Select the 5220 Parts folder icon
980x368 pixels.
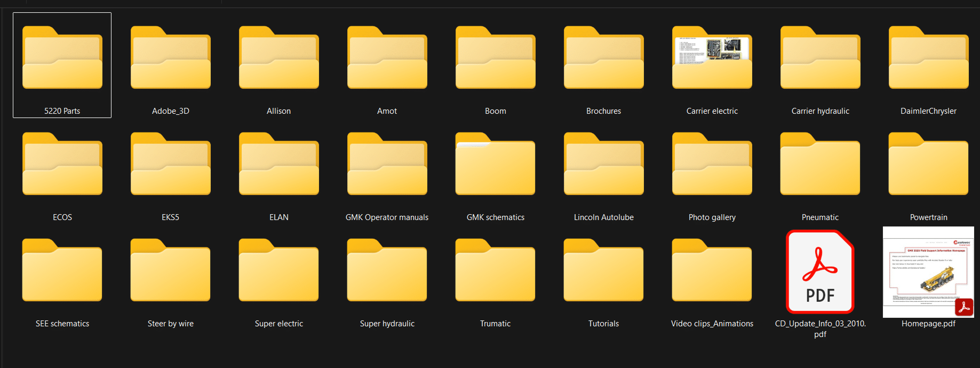pos(62,57)
